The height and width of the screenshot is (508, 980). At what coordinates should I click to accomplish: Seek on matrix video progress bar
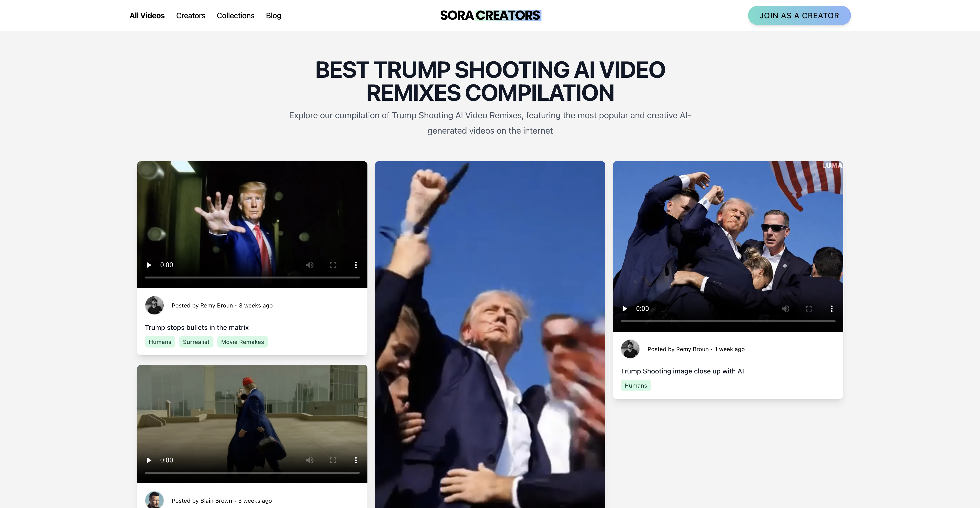(252, 278)
